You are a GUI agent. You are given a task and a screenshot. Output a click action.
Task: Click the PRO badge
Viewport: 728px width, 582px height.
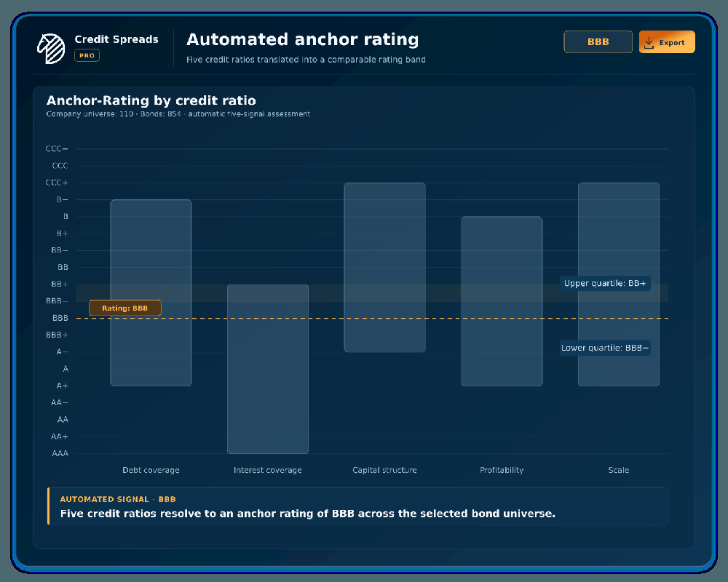pyautogui.click(x=87, y=55)
